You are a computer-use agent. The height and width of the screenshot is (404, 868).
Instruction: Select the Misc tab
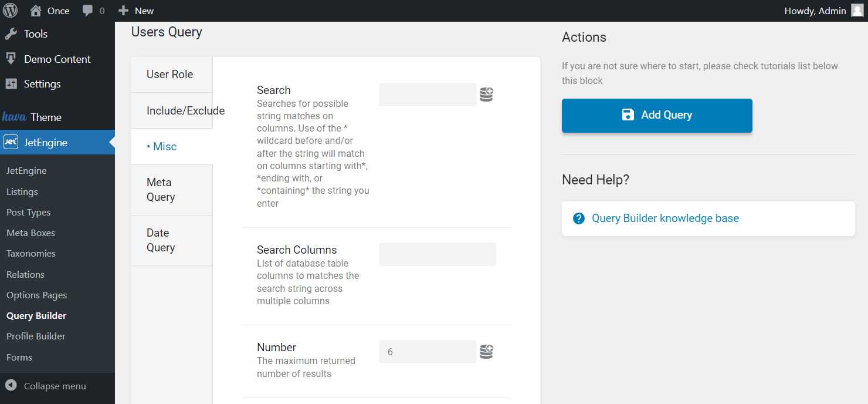pos(172,147)
